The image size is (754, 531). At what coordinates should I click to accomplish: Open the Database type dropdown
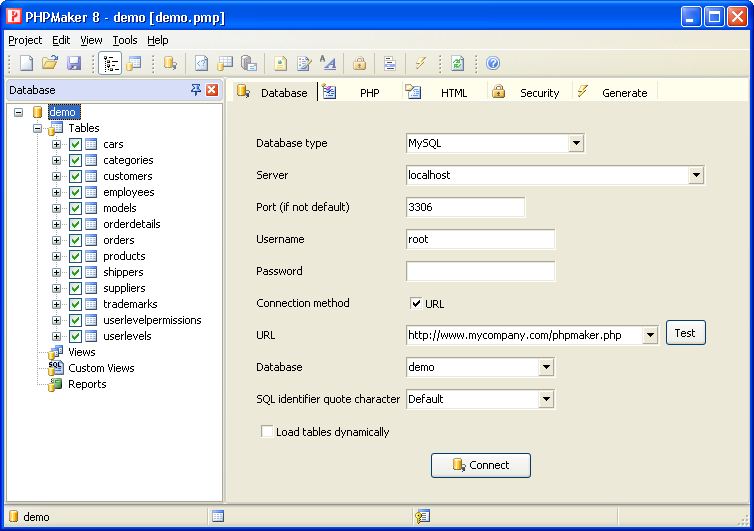tap(576, 143)
